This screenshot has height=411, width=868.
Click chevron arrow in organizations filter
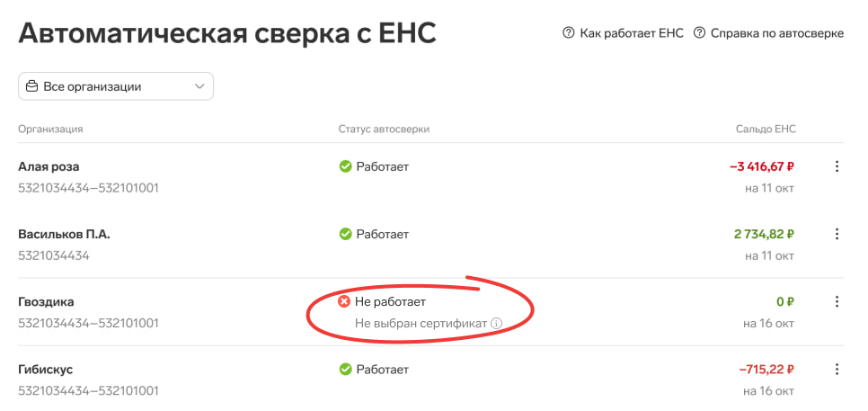tap(199, 87)
